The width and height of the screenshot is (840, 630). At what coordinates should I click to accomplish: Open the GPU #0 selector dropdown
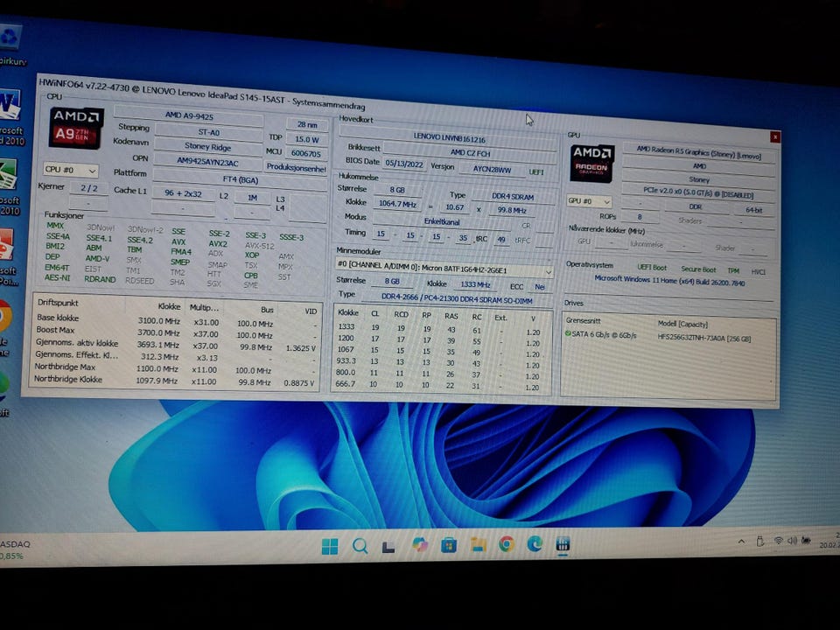coord(589,201)
